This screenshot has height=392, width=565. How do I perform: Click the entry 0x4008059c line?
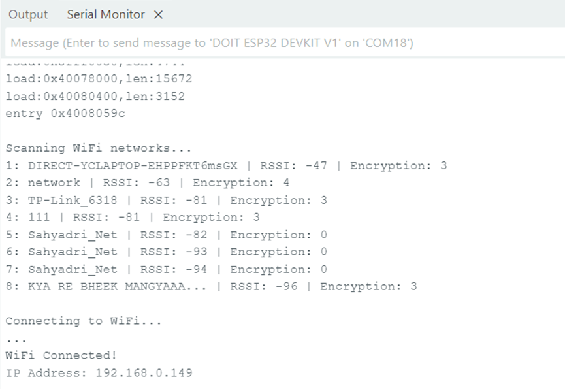tap(65, 114)
